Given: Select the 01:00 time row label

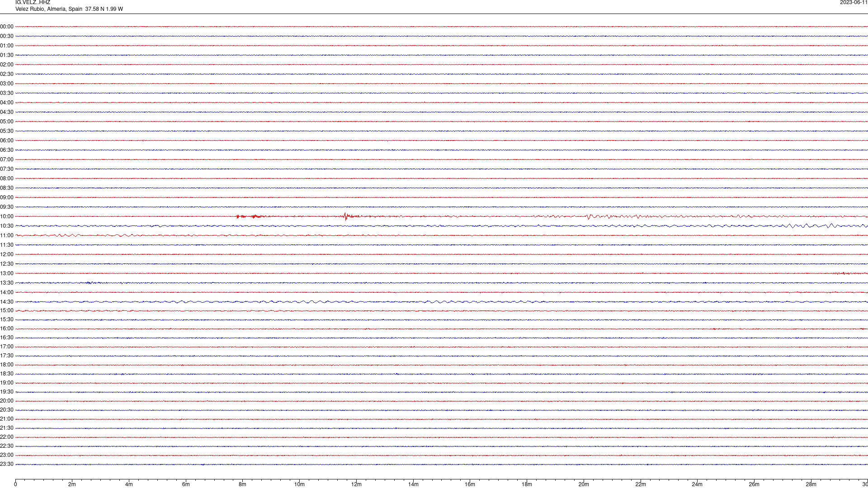Looking at the screenshot, I should (7, 46).
